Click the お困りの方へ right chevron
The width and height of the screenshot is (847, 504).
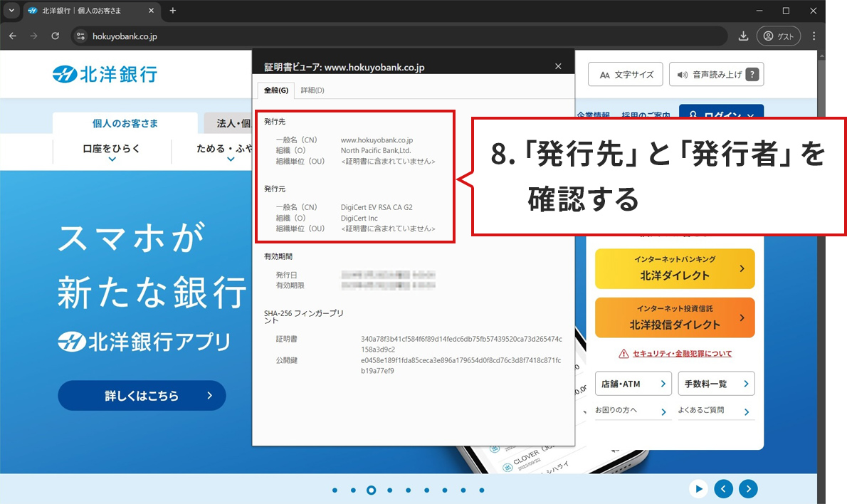(x=664, y=412)
